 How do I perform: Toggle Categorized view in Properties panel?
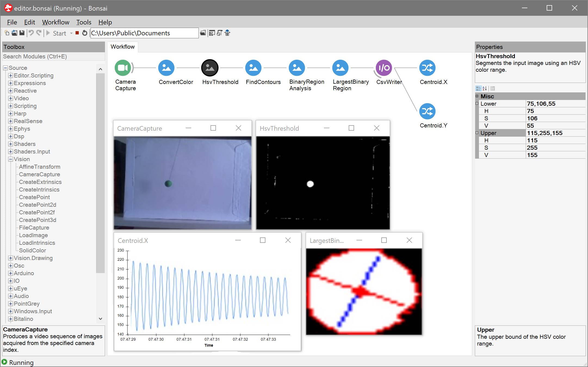coord(478,89)
